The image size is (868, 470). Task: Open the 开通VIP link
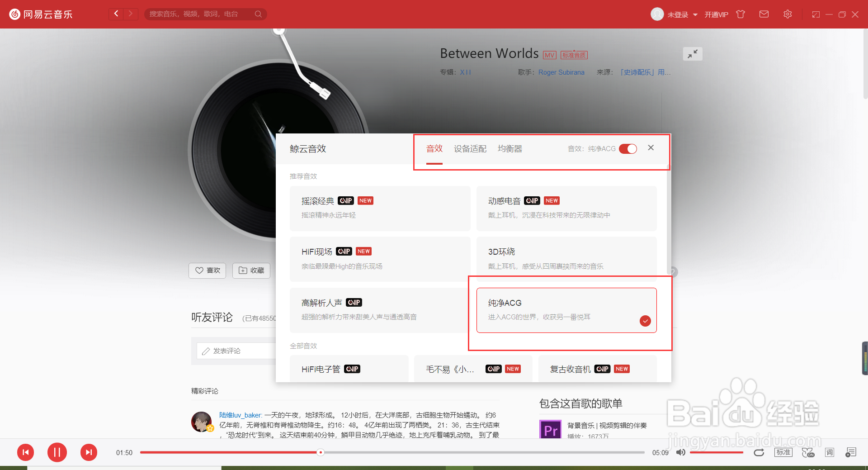point(716,14)
